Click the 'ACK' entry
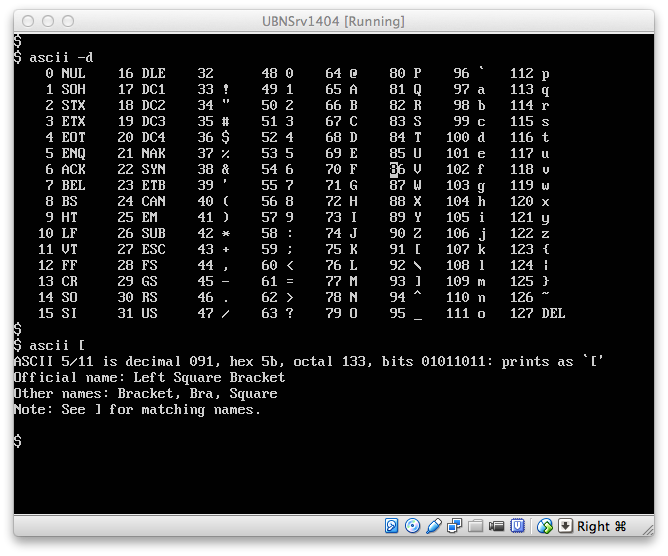 (x=73, y=170)
